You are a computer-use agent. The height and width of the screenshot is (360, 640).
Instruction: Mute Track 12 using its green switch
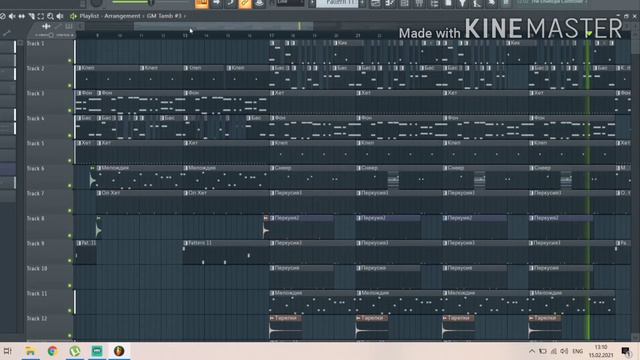[70, 336]
